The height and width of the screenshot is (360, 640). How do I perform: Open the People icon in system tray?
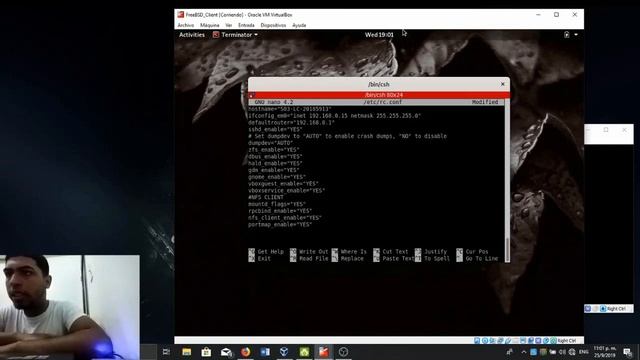point(510,352)
